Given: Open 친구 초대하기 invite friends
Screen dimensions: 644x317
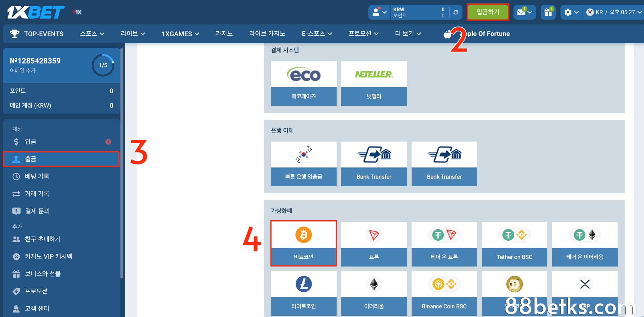Looking at the screenshot, I should (x=61, y=239).
